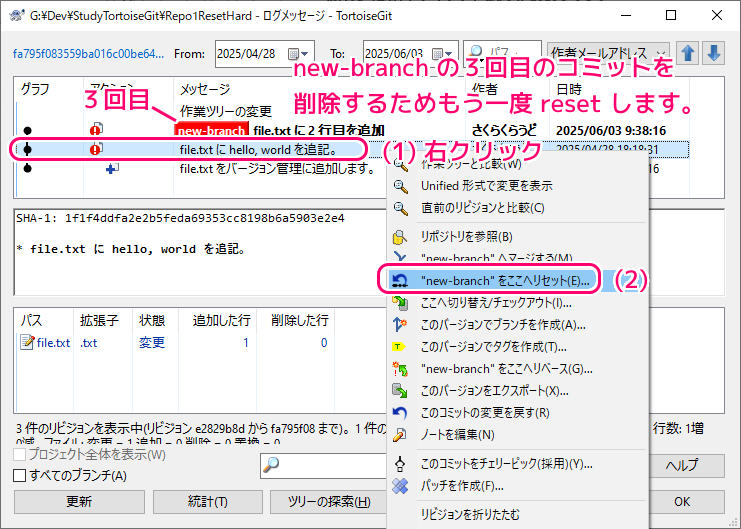Click the blue up arrow button
741x529 pixels.
pos(688,53)
